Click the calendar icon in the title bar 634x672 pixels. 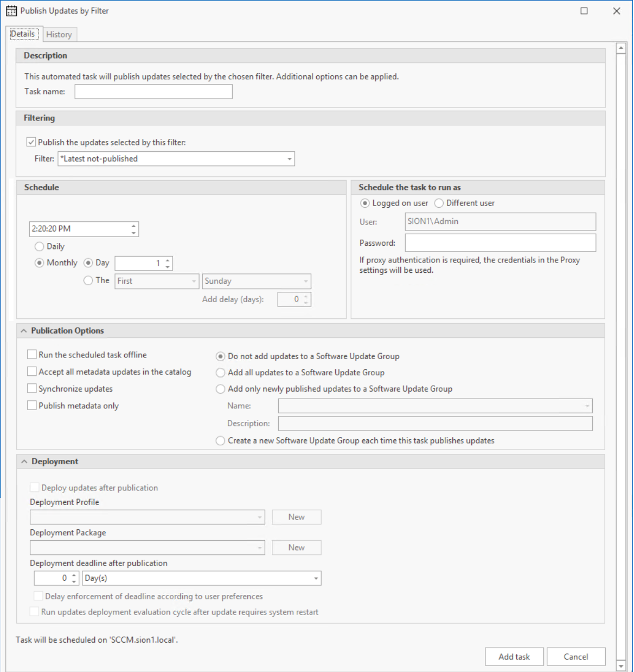11,11
